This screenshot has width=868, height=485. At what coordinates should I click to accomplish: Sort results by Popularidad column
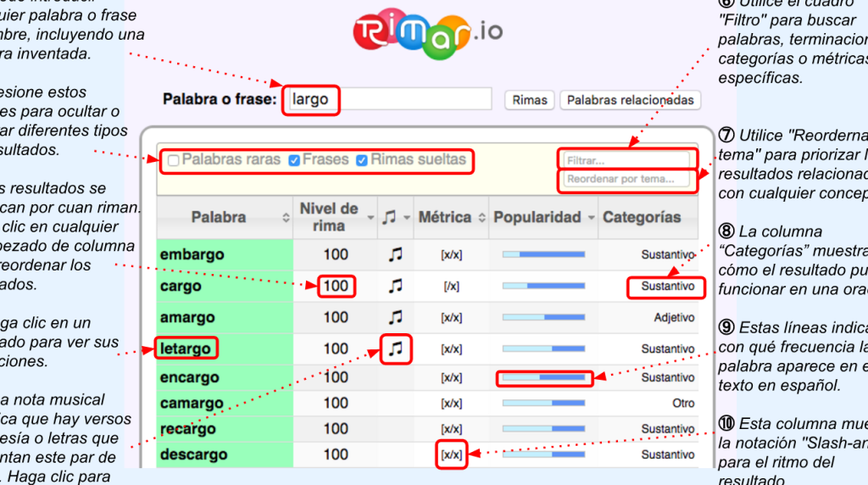point(543,217)
